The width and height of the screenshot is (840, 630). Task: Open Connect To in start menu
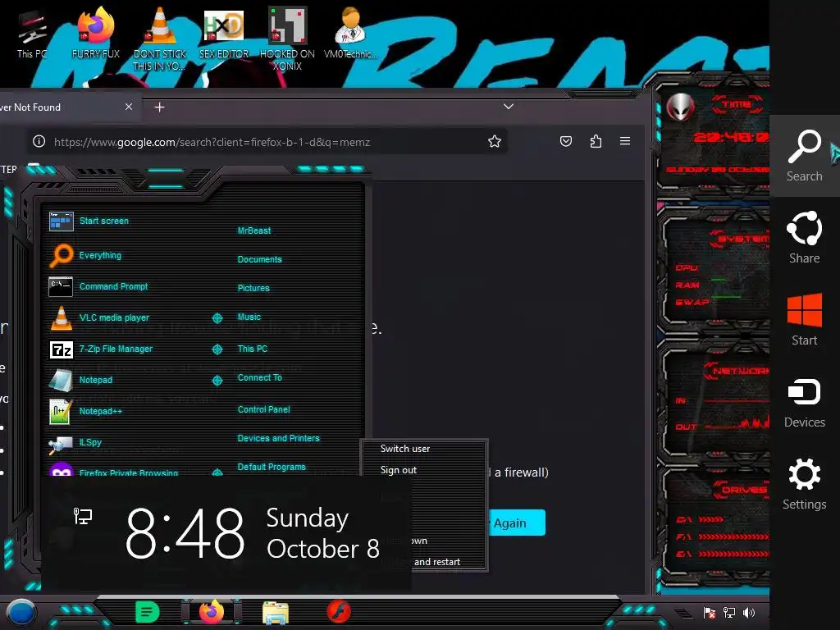point(259,377)
